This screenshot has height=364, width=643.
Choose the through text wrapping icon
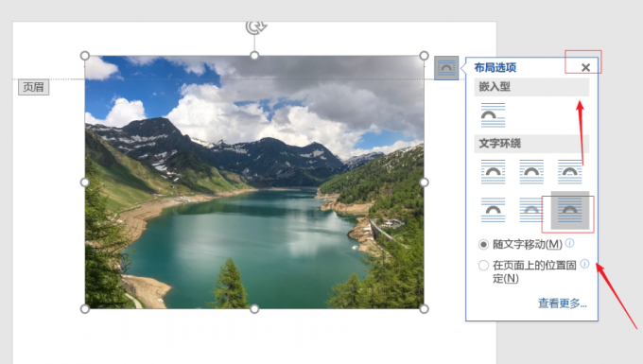tap(569, 172)
